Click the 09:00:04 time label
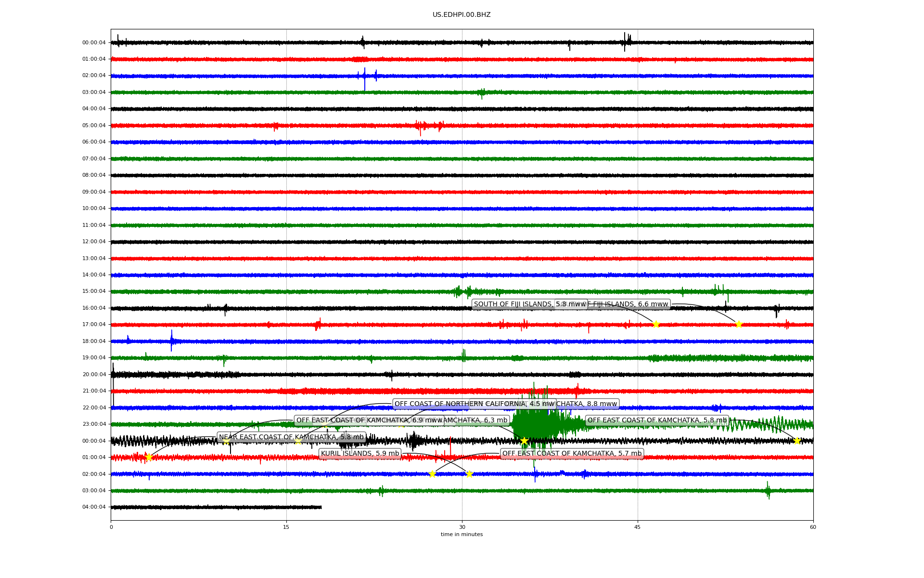Screen dimensions: 924x578 [94, 192]
